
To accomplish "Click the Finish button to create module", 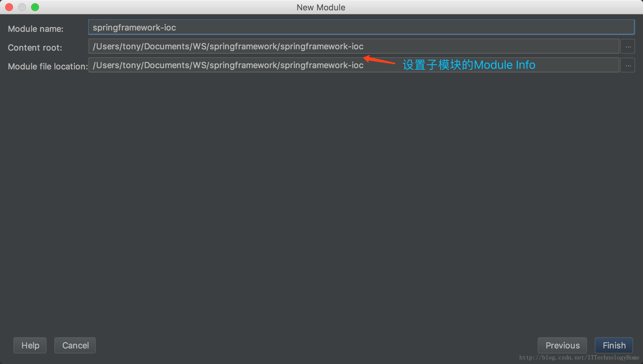I will (x=614, y=346).
